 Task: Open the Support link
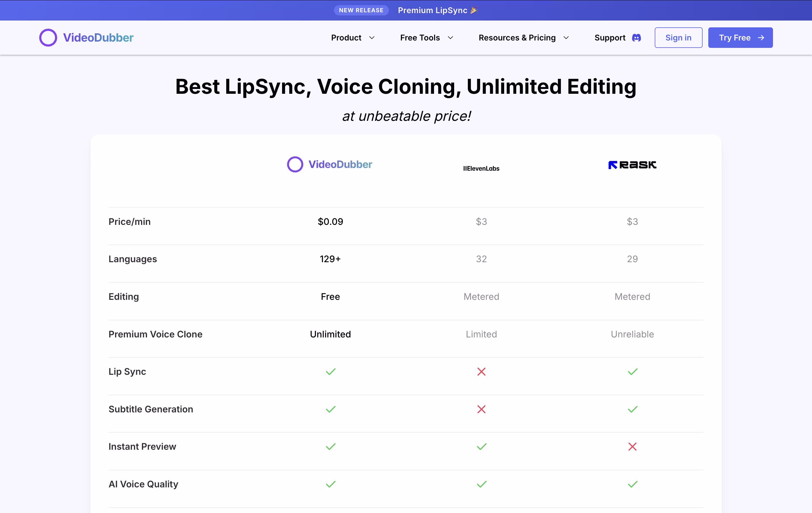pyautogui.click(x=610, y=37)
